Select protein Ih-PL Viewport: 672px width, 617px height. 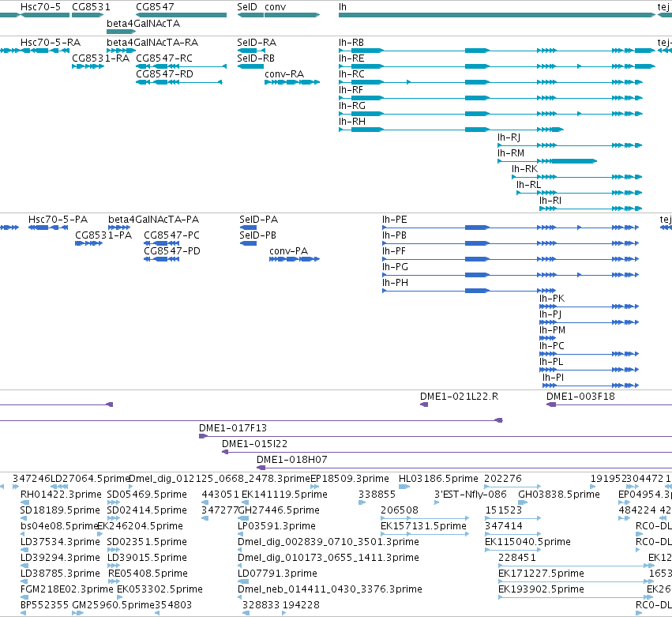click(551, 363)
